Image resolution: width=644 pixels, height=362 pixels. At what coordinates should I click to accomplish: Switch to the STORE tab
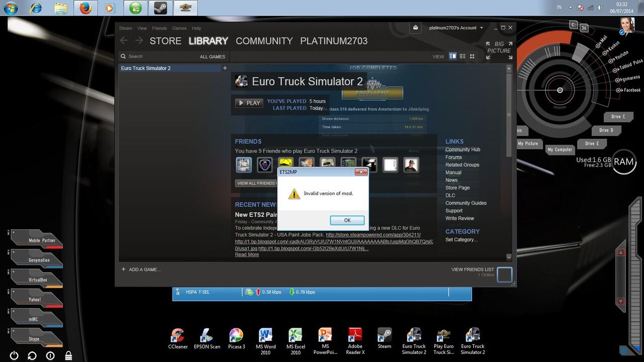point(165,41)
